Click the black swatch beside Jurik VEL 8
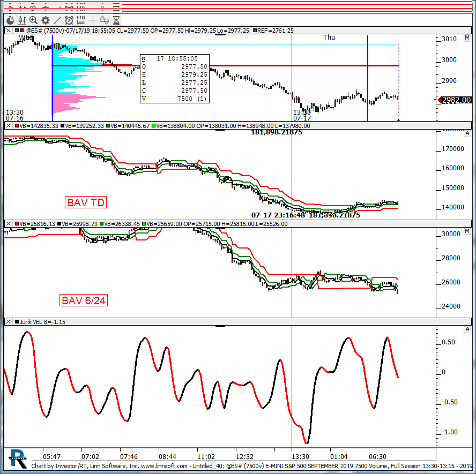The image size is (476, 474). pos(17,322)
